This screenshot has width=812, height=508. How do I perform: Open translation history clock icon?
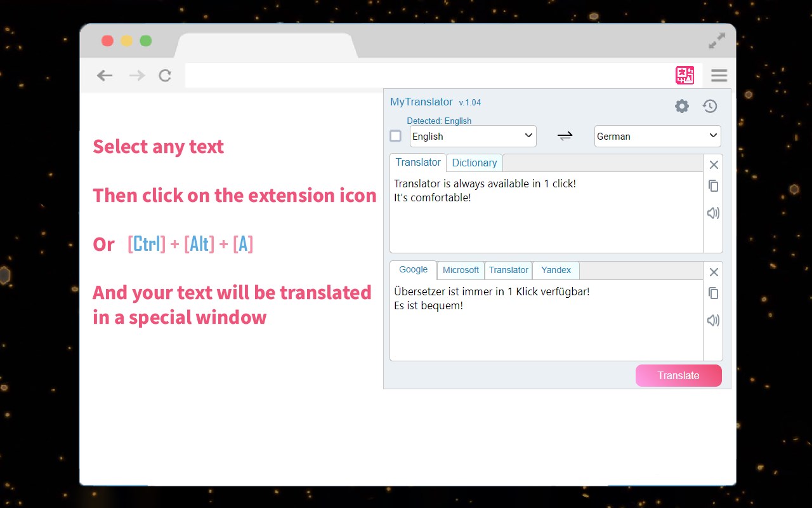pos(710,106)
